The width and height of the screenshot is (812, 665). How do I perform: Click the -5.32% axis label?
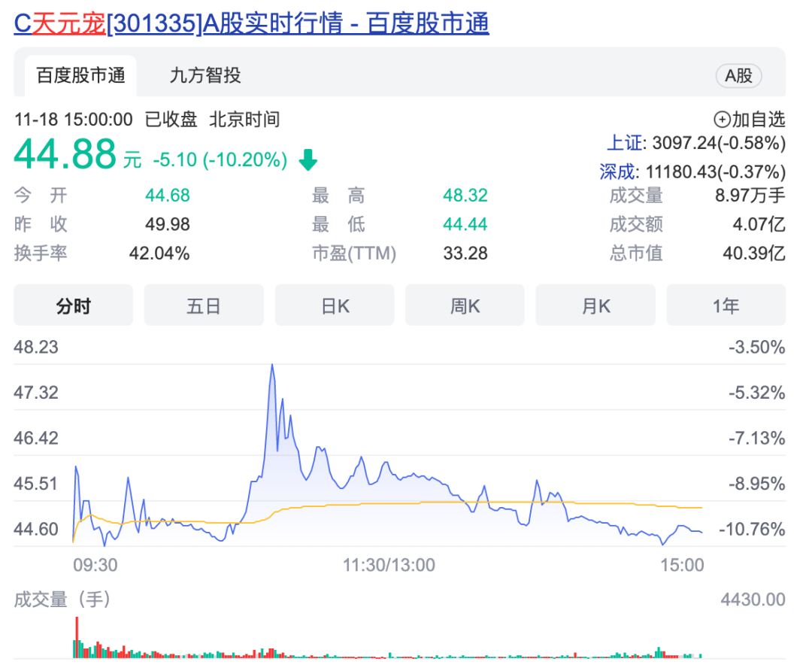point(756,393)
